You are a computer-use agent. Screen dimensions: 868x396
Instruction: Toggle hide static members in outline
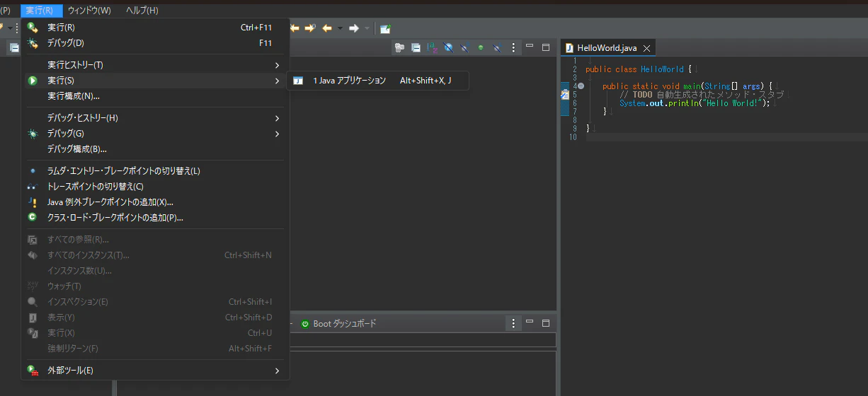pyautogui.click(x=464, y=47)
